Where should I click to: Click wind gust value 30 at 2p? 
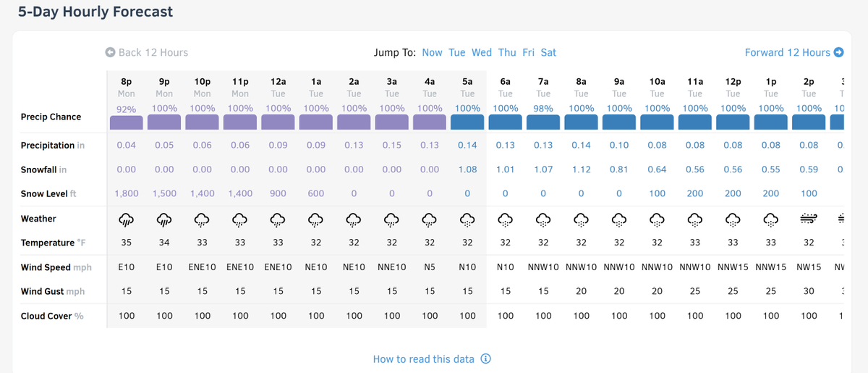point(809,291)
